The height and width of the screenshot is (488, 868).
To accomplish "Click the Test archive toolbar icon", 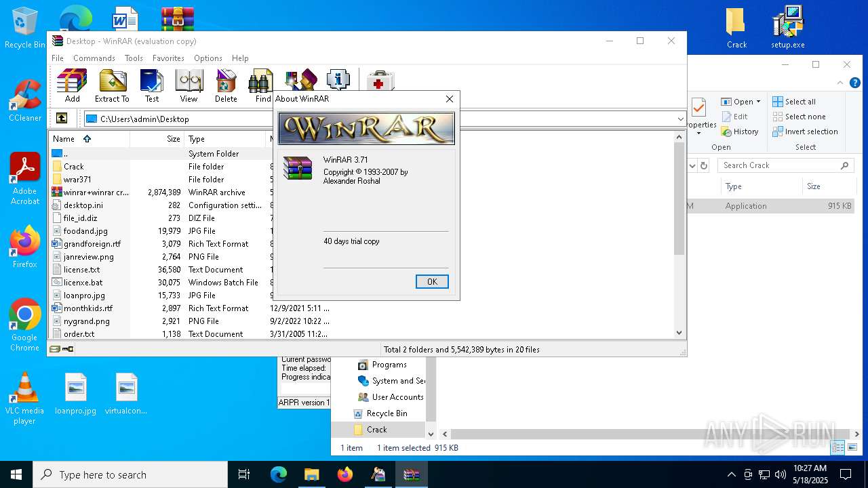I will click(x=152, y=85).
